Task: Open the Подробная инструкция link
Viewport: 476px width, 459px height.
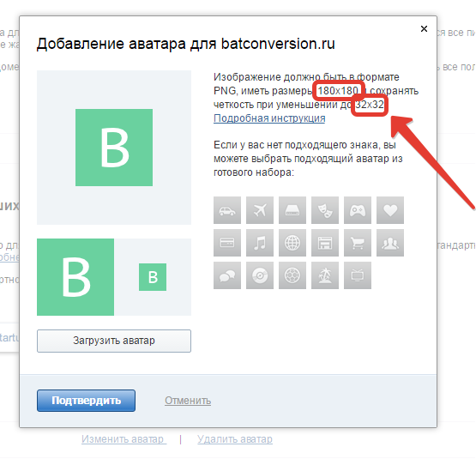Action: (269, 118)
